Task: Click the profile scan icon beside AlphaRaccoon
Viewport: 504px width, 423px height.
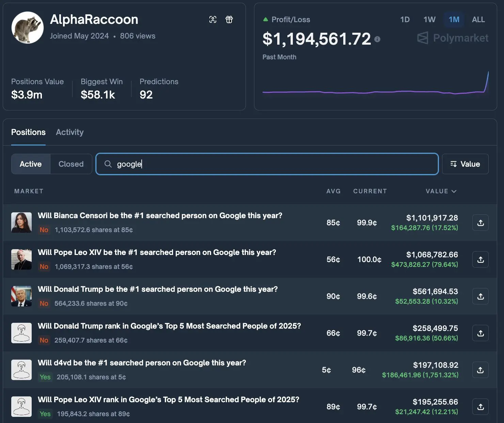Action: [213, 19]
